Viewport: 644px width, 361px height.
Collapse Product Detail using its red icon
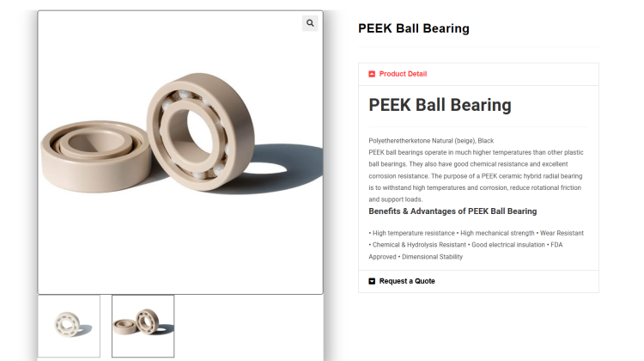pos(372,74)
